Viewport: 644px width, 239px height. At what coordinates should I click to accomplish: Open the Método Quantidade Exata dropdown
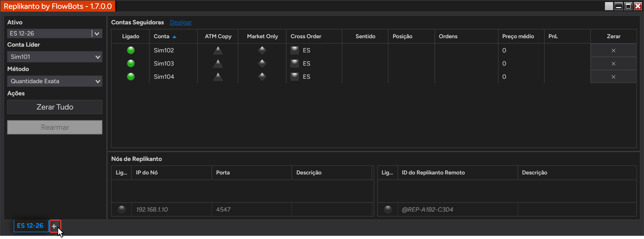click(x=55, y=81)
